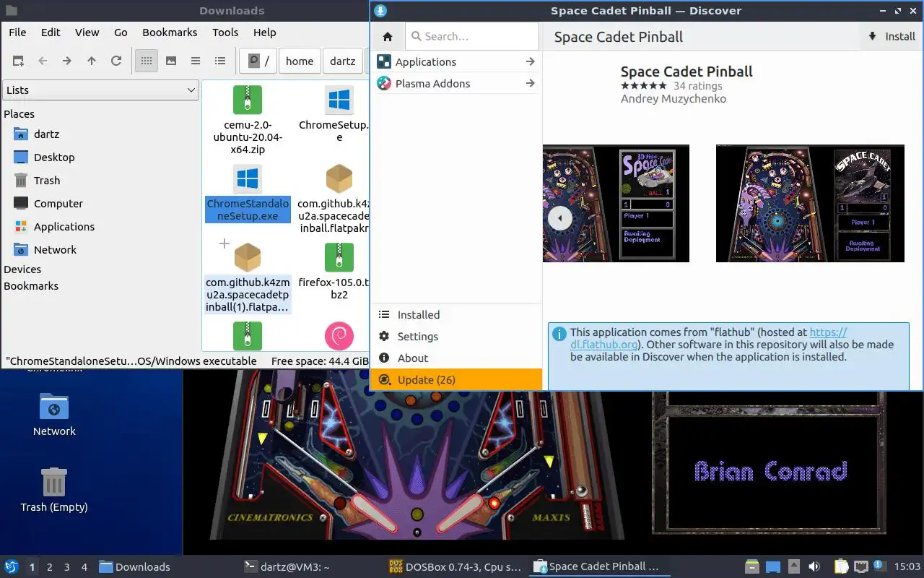
Task: Click the Bookmarks heading in sidebar
Action: point(31,286)
